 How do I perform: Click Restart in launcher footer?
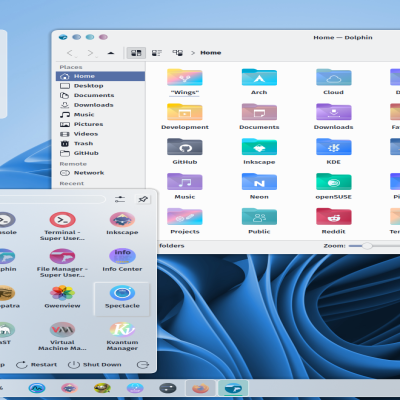(37, 365)
